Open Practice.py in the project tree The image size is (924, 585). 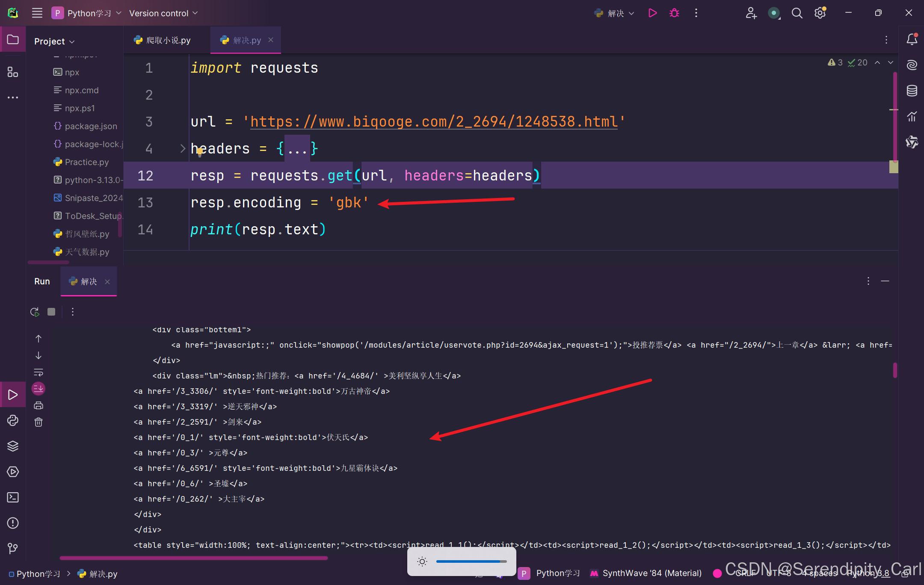coord(86,162)
